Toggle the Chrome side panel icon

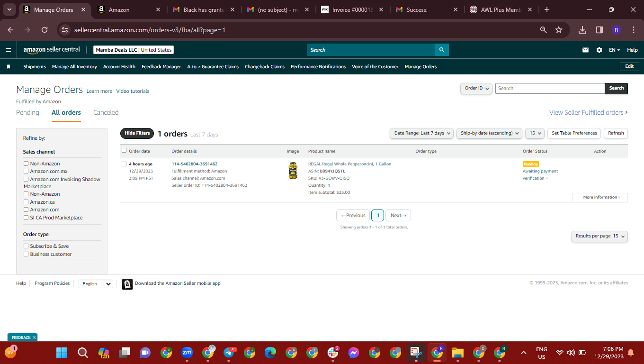pyautogui.click(x=599, y=30)
